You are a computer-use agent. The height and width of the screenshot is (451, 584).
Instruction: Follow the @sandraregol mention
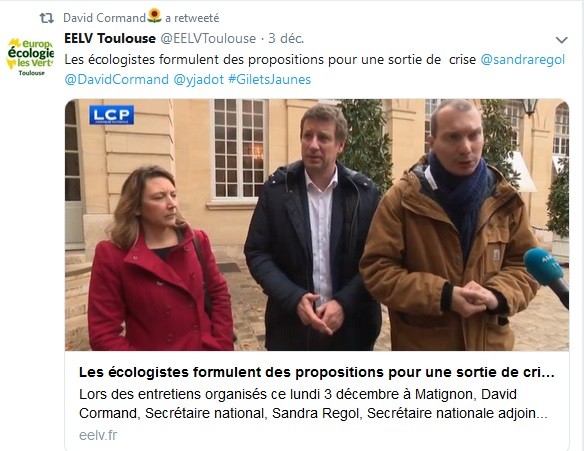tap(523, 60)
